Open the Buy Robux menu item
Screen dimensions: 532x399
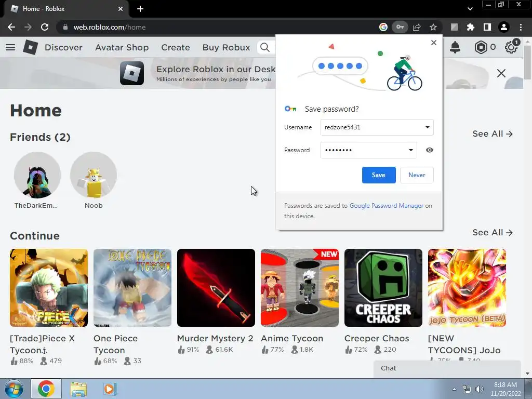tap(227, 47)
